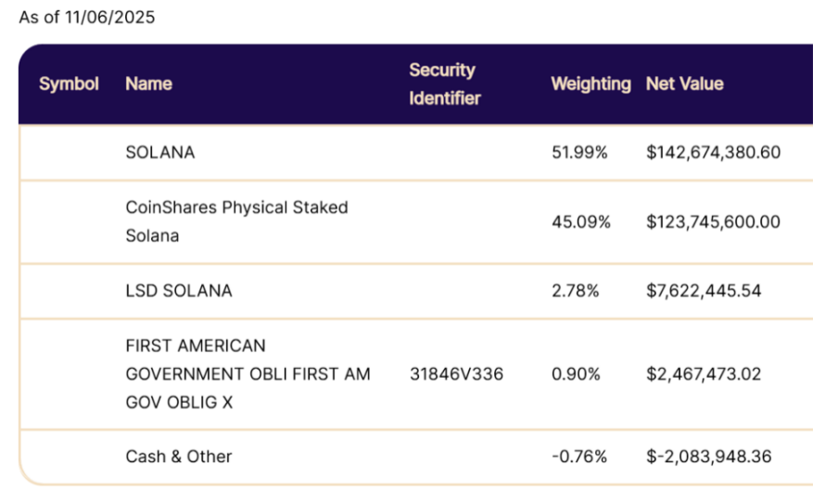Select the -0.76% weighting value

coord(579,457)
